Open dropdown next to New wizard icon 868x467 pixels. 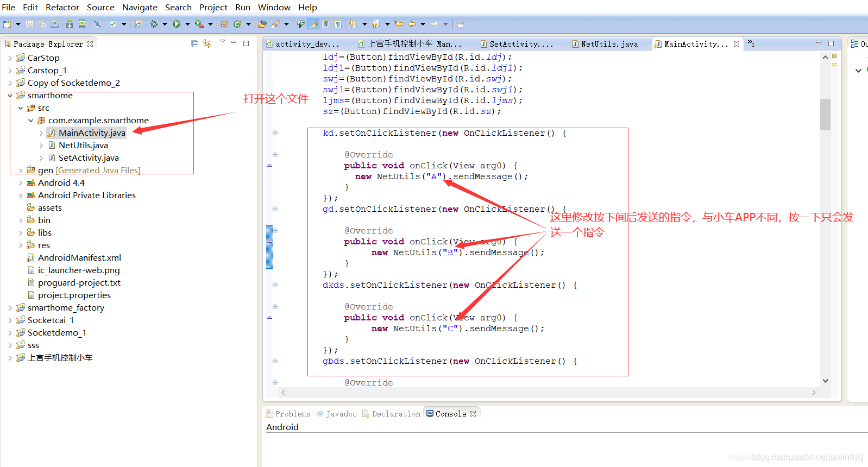18,24
